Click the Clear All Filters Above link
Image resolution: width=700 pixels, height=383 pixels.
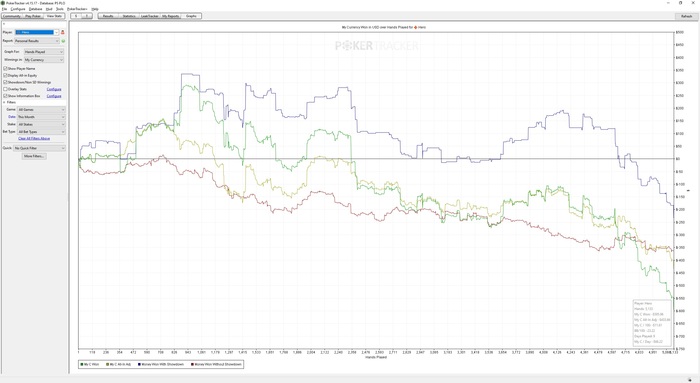pyautogui.click(x=34, y=138)
